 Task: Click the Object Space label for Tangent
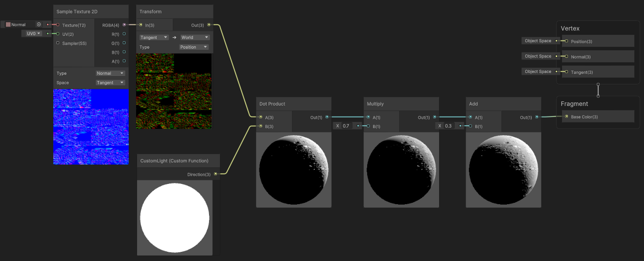click(x=538, y=72)
